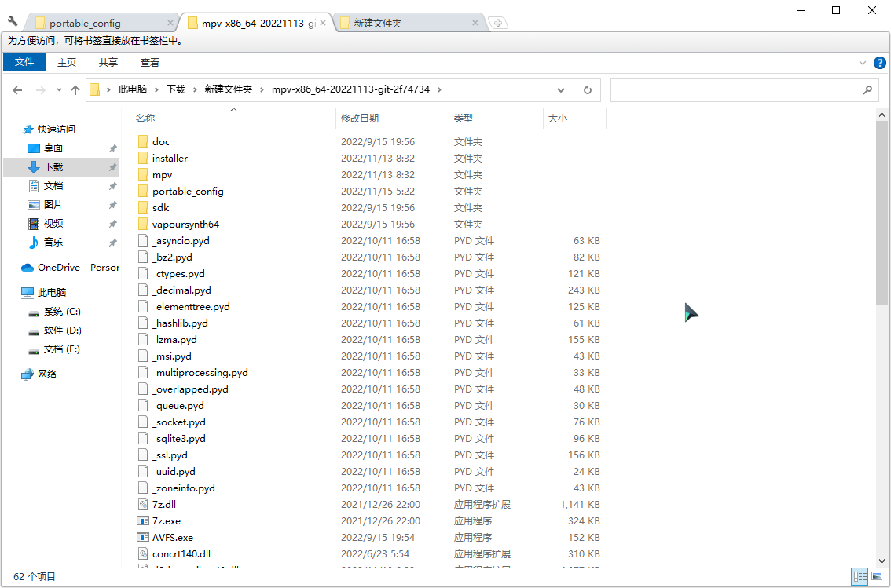Sort by 名称 column header
This screenshot has width=891, height=588.
pos(233,118)
